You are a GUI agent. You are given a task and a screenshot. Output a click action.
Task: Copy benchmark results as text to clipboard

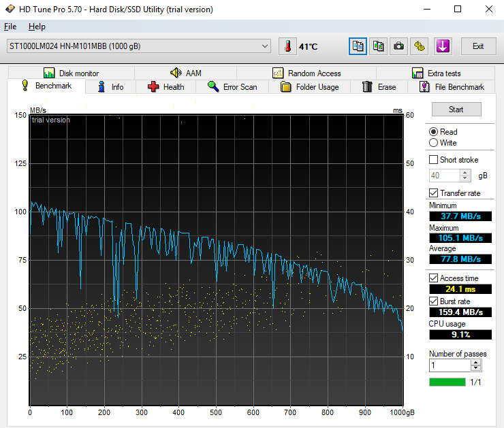[358, 46]
